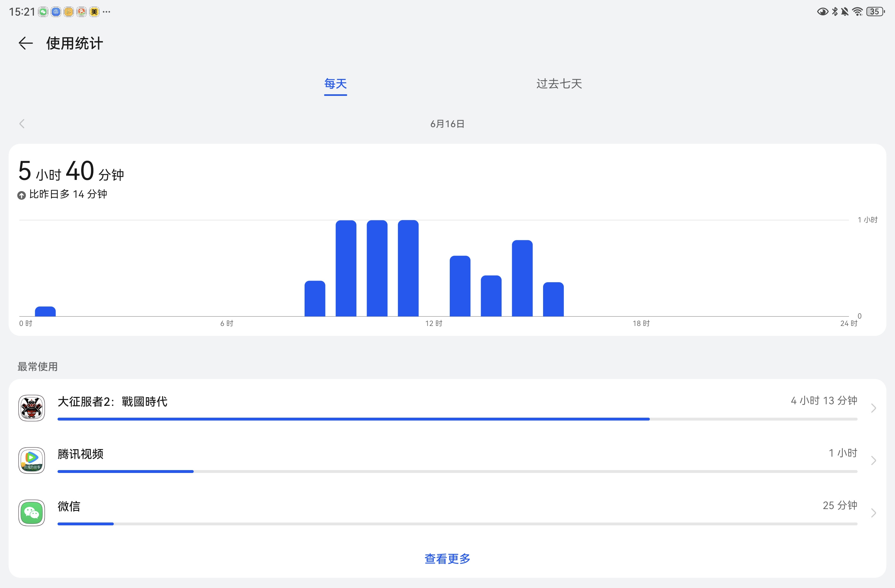Image resolution: width=895 pixels, height=588 pixels.
Task: Tap the 最常使用 section heading
Action: point(38,367)
